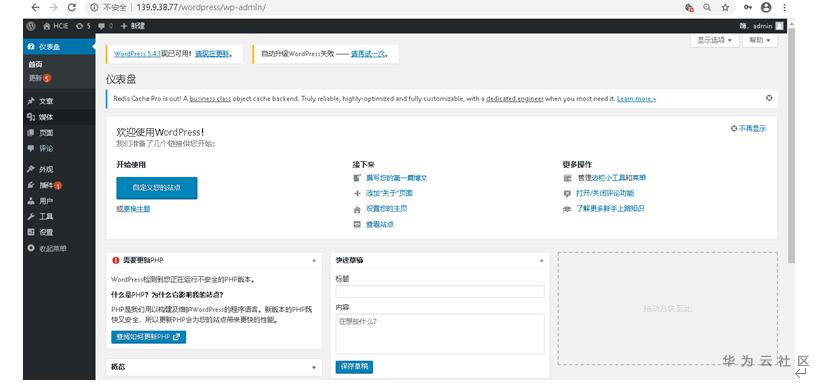Click the 查看站点 view site link
Screen dimensions: 820x383
coord(380,224)
